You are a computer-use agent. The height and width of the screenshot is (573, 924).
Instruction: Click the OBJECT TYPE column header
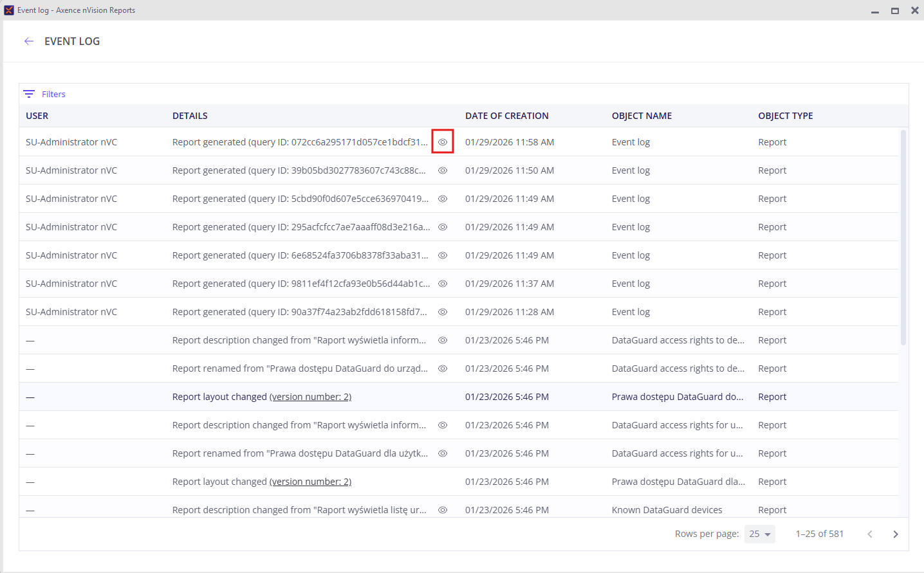785,116
